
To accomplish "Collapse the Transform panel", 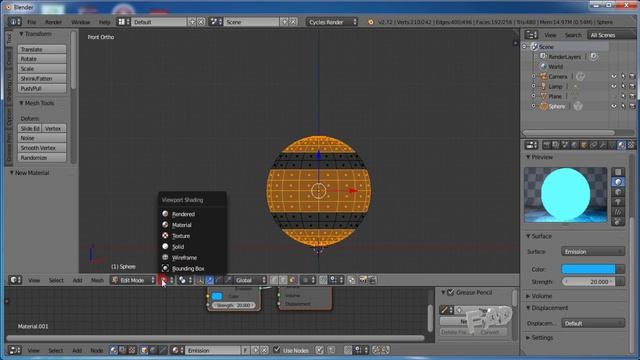I will (21, 34).
